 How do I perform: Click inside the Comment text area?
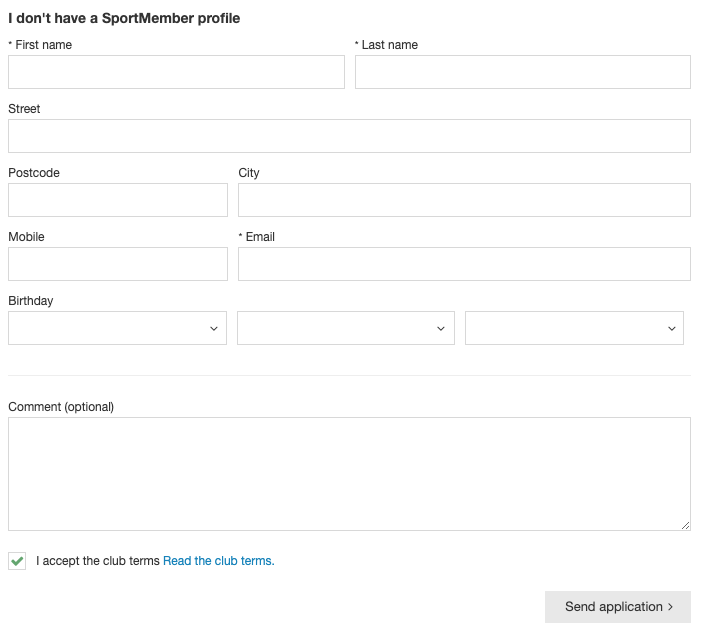(x=349, y=473)
